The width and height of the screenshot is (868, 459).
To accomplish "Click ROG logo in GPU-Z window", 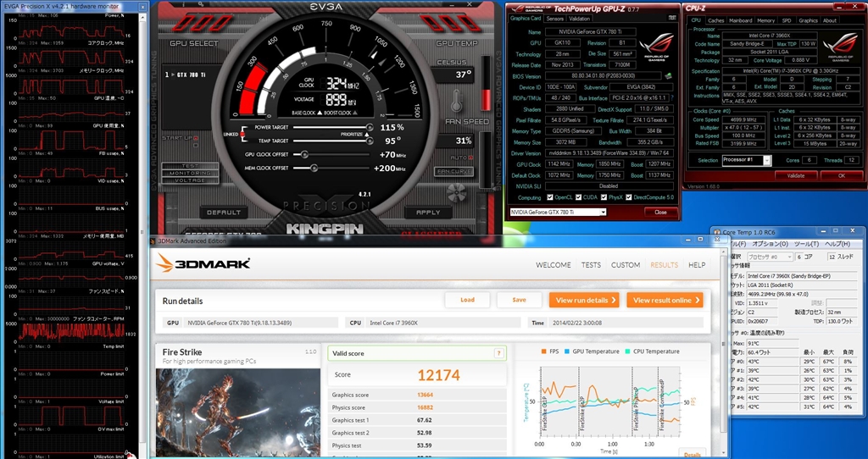I will click(657, 47).
